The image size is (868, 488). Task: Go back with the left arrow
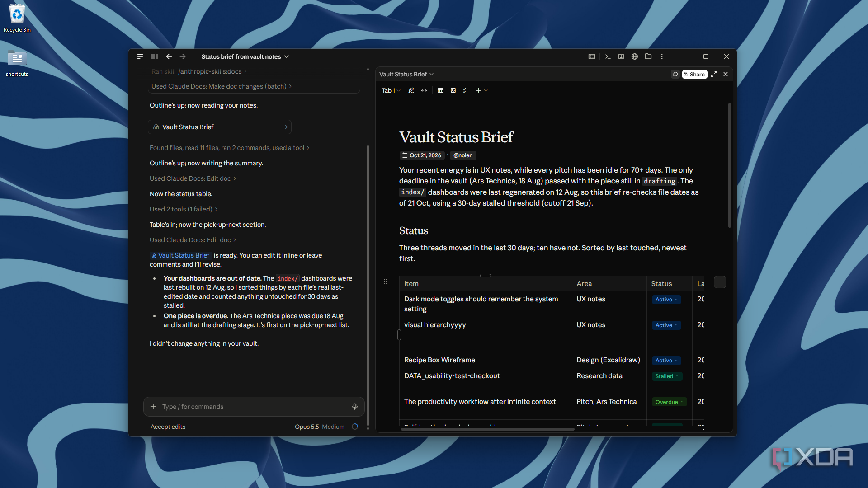(169, 56)
